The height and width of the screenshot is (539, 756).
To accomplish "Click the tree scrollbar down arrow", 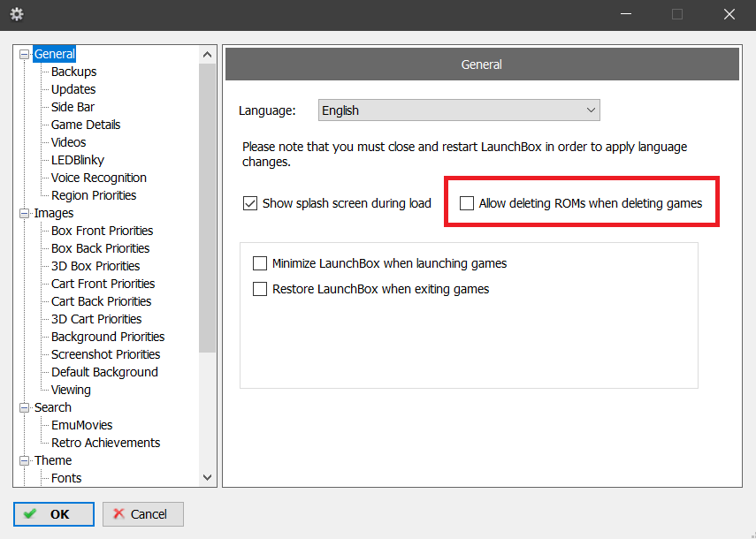I will point(207,477).
